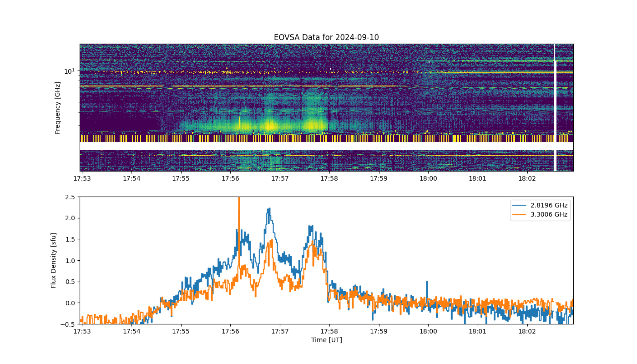Click the 1.5 flux tick label
This screenshot has width=637, height=364.
71,239
